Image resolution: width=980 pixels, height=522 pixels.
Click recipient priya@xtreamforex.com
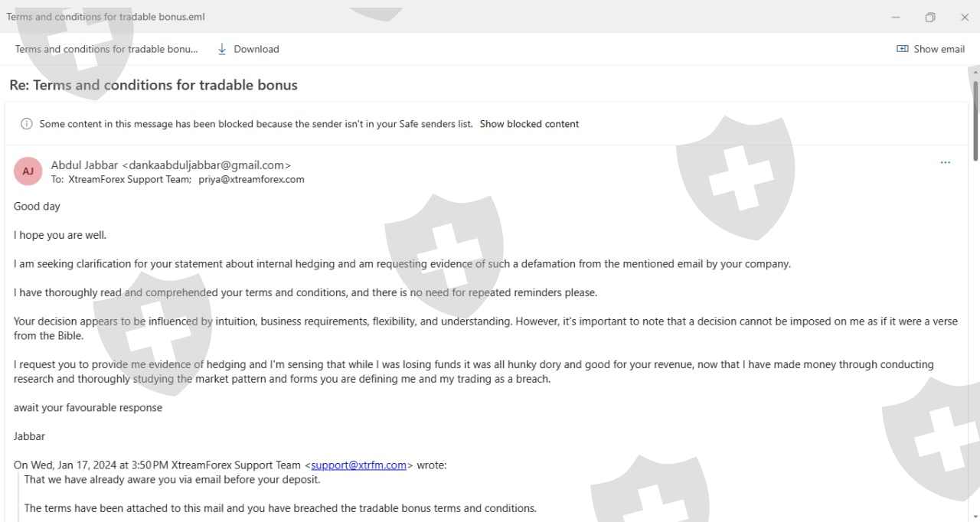251,180
